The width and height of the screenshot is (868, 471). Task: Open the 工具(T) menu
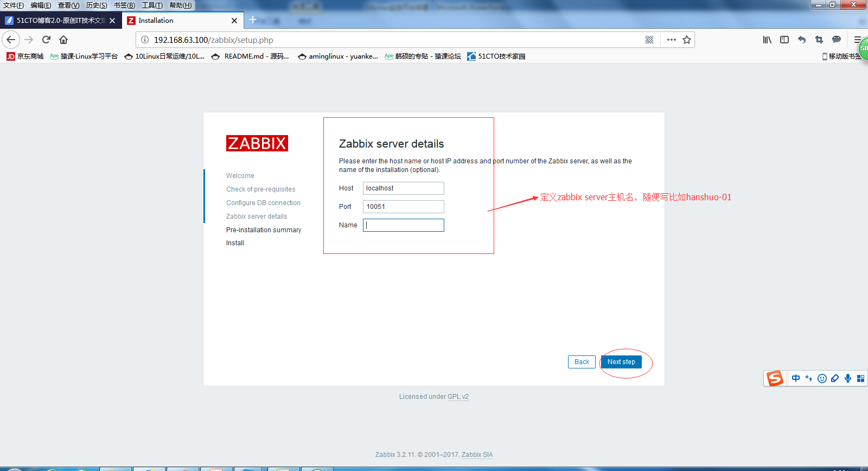click(152, 5)
